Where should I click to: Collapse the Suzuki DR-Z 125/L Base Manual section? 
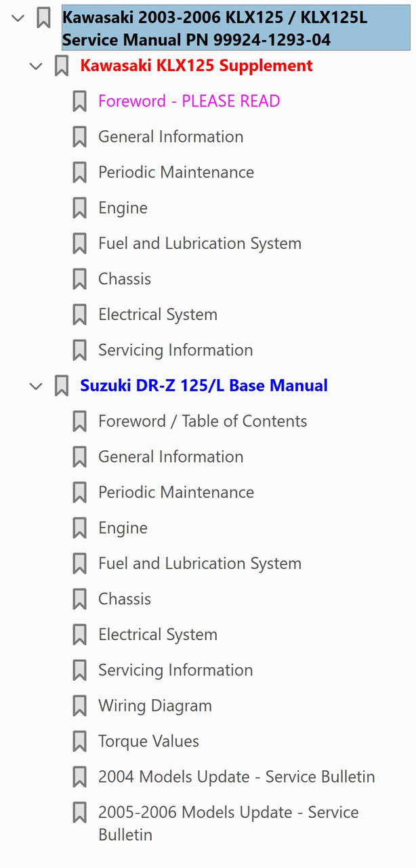[x=36, y=386]
